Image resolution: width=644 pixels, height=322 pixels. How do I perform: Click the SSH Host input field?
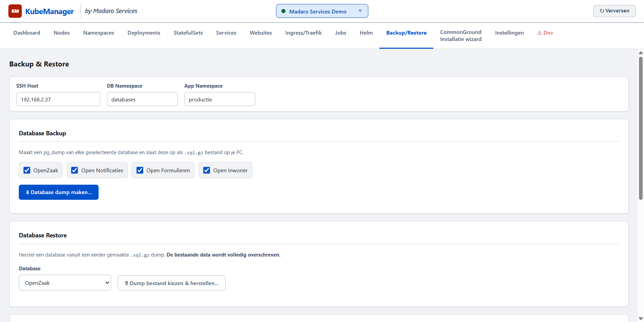pos(58,99)
